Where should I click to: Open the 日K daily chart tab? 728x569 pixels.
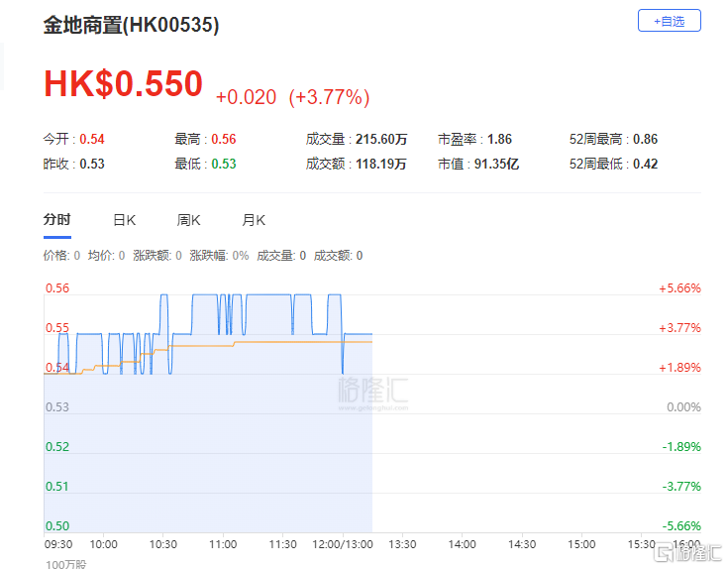125,220
